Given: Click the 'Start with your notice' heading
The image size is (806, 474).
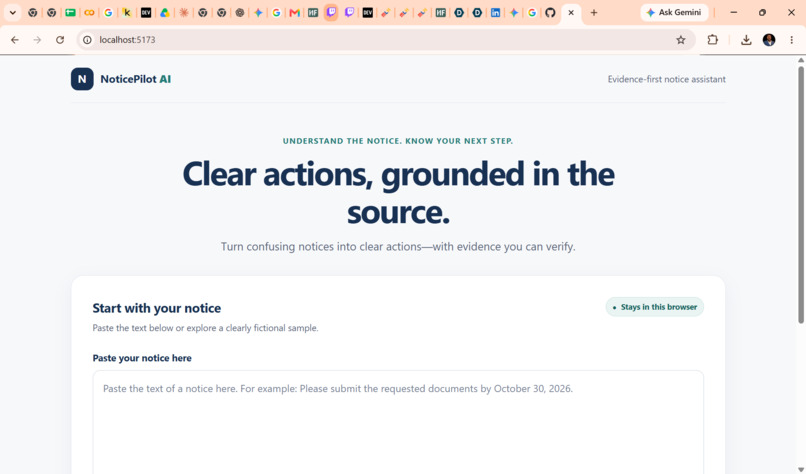Looking at the screenshot, I should (x=157, y=308).
